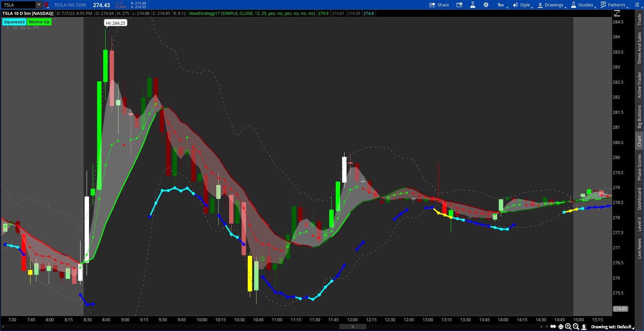The height and width of the screenshot is (331, 644).
Task: Toggle the Momo Up indicator label
Action: (39, 22)
